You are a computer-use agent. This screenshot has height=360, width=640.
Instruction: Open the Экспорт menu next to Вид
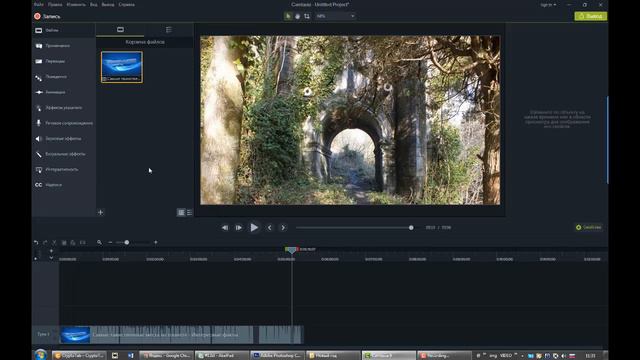click(108, 4)
